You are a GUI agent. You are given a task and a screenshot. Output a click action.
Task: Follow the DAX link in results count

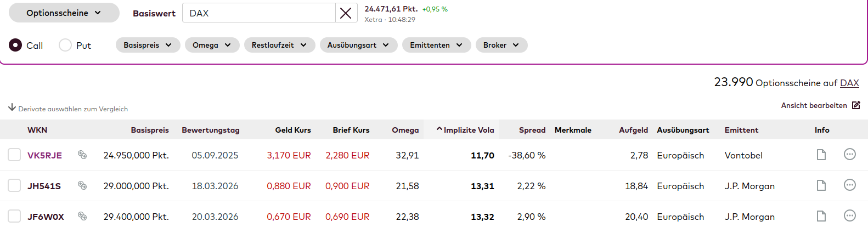849,83
